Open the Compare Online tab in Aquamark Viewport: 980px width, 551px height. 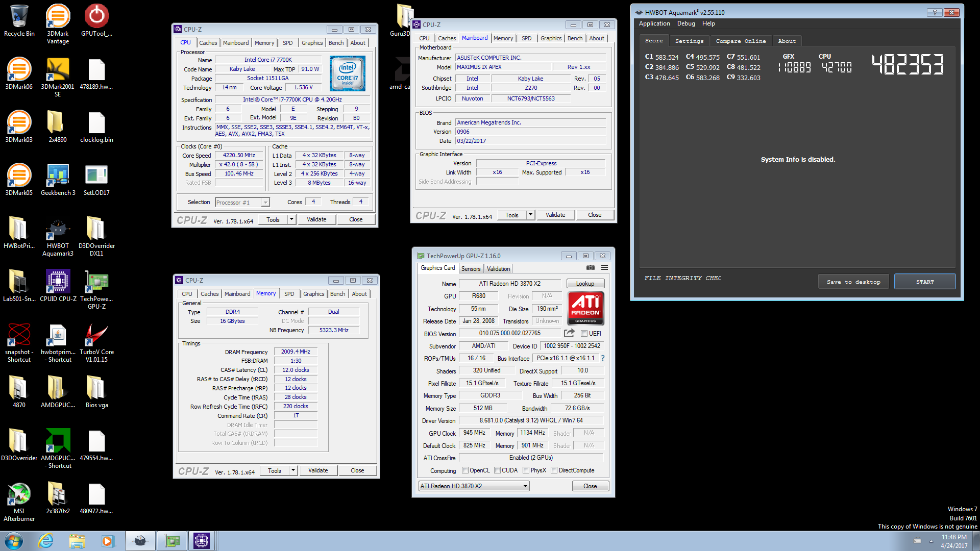[741, 41]
